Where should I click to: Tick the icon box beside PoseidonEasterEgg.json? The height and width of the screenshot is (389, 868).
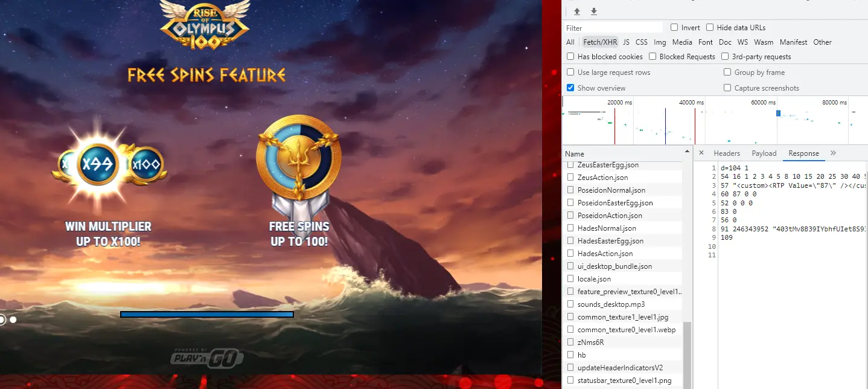tap(570, 203)
